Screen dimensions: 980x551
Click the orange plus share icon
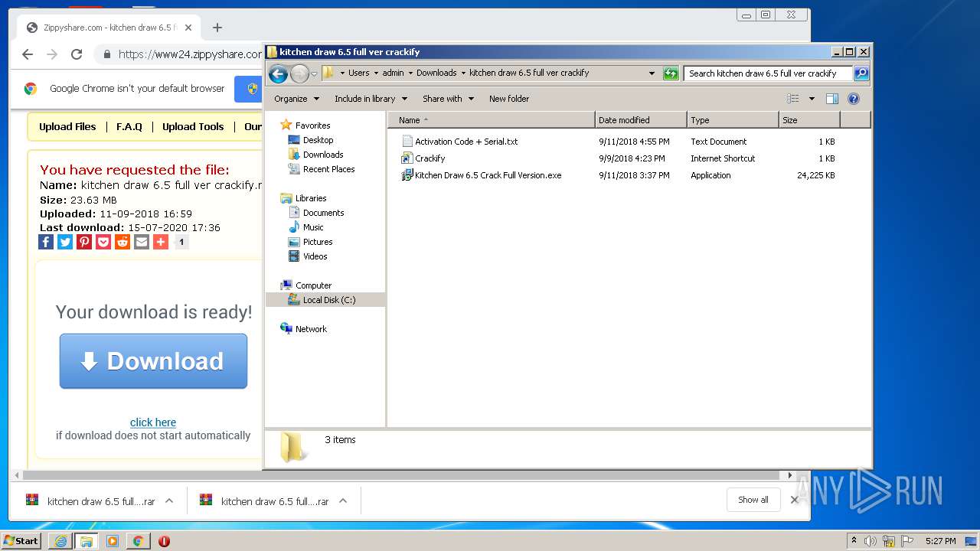click(x=161, y=242)
